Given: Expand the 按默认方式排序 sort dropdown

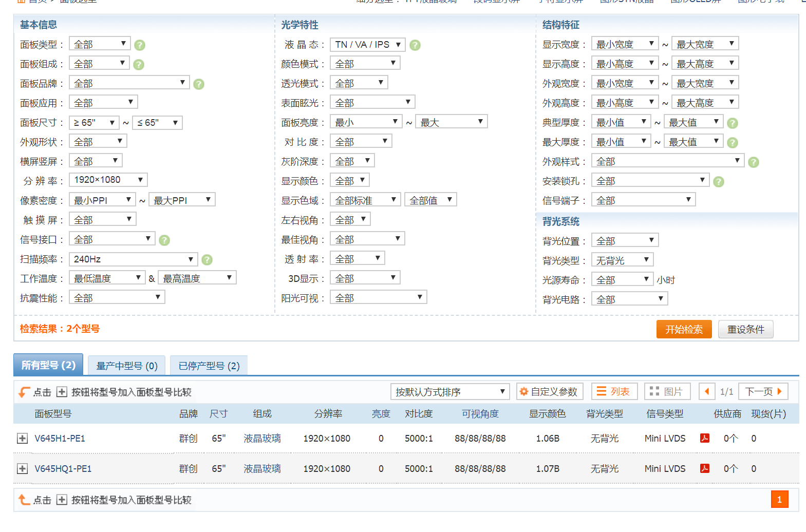Looking at the screenshot, I should 449,392.
